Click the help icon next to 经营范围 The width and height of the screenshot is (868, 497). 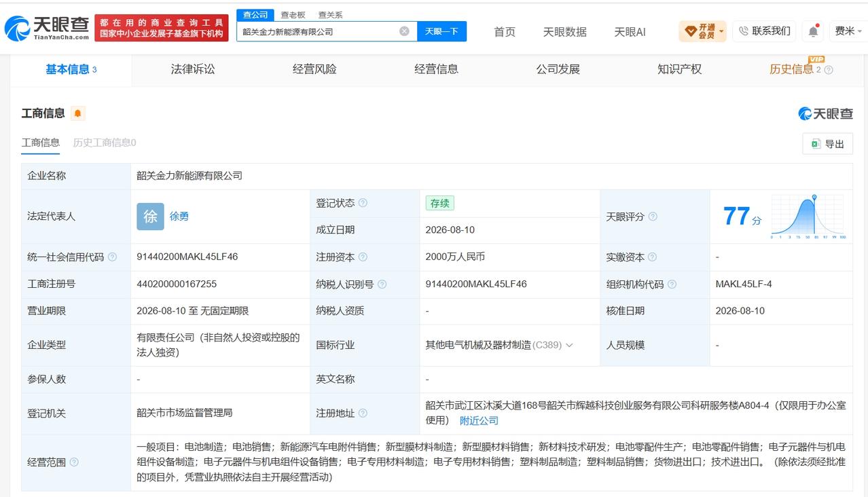[73, 462]
